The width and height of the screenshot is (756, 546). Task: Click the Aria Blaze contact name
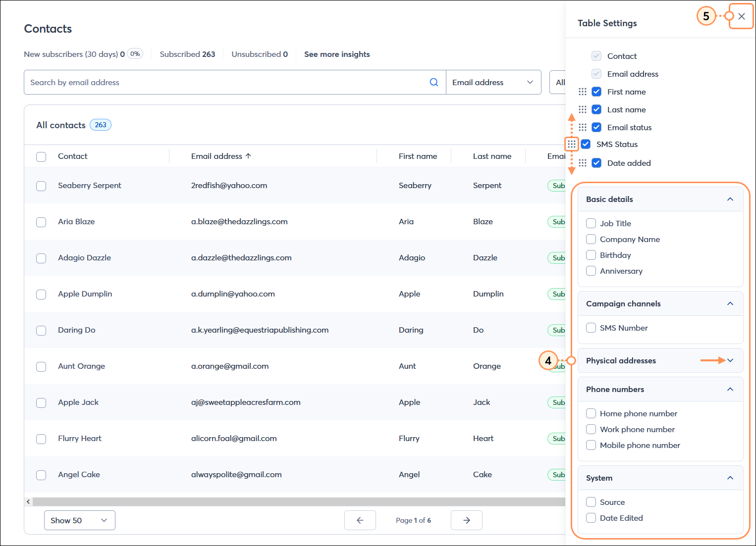tap(76, 221)
